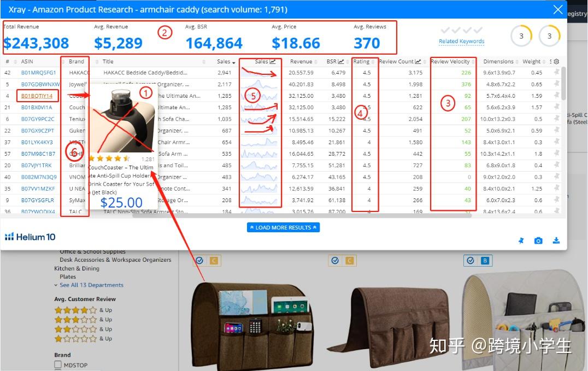Open the sales sparkline for B082M7N3Q9
Image resolution: width=588 pixels, height=371 pixels.
(x=259, y=177)
